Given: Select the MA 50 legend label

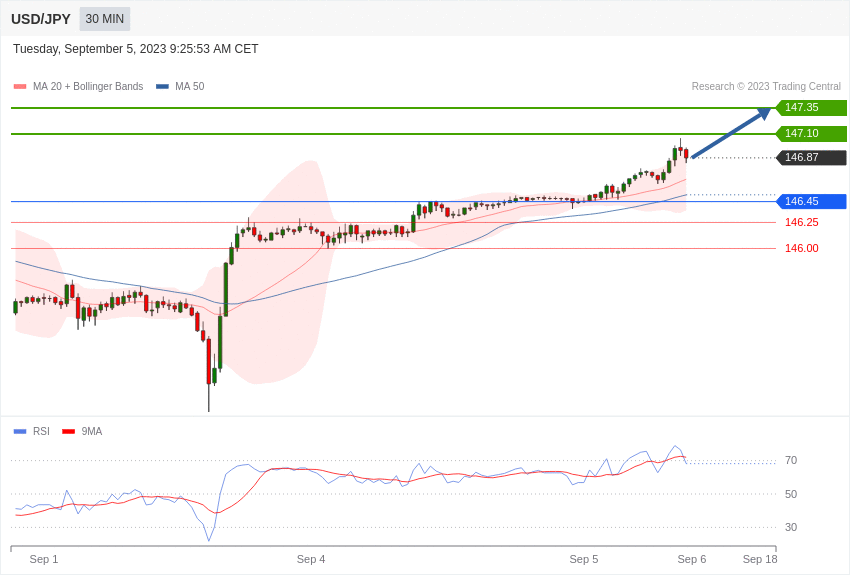Looking at the screenshot, I should pyautogui.click(x=190, y=87).
